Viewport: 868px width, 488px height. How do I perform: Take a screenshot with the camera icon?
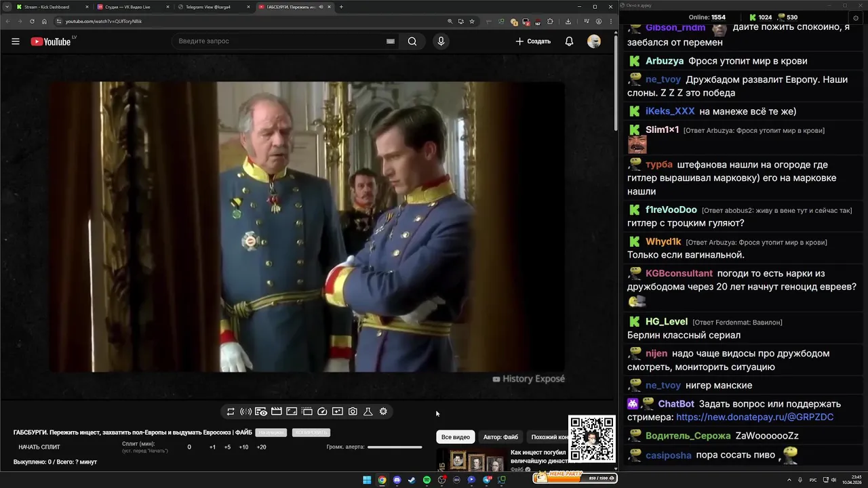[353, 411]
